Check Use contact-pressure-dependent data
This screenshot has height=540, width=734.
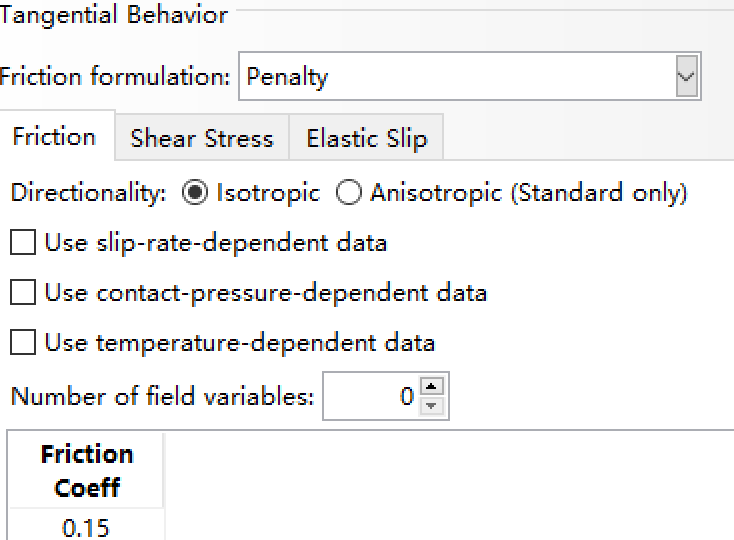(23, 293)
